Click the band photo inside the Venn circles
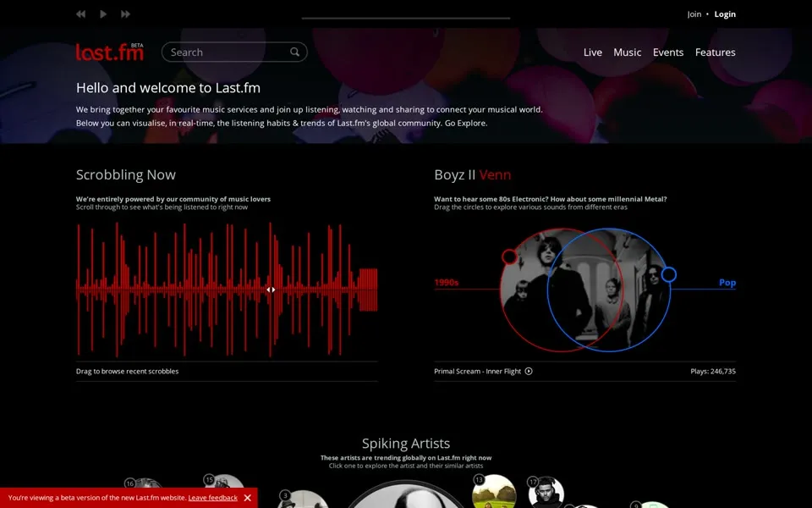Image resolution: width=812 pixels, height=508 pixels. [585, 290]
